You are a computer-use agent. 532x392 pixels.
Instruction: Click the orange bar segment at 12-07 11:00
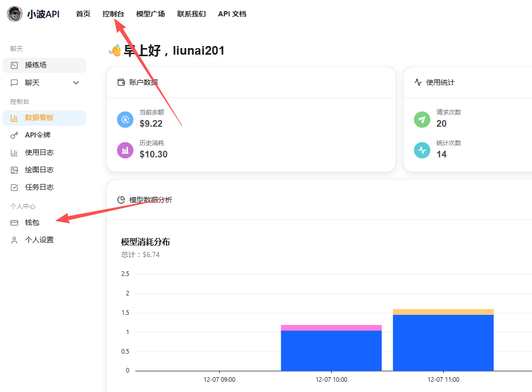pyautogui.click(x=443, y=312)
